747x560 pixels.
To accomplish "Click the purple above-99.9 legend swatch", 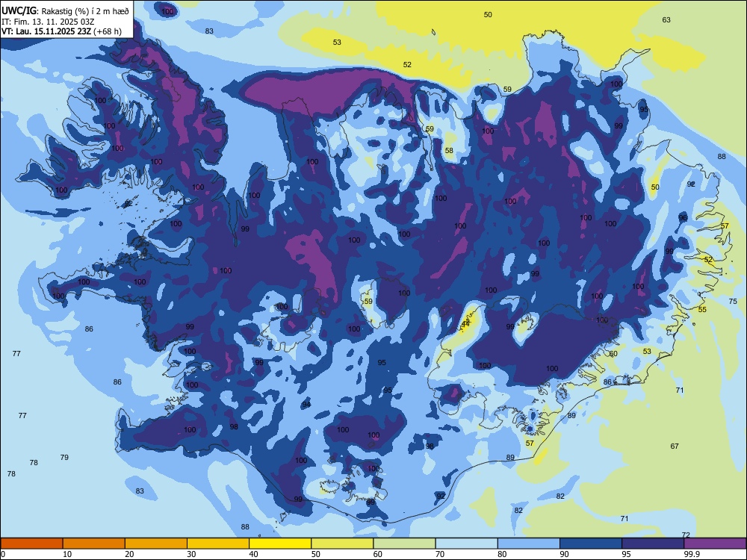I will point(715,544).
